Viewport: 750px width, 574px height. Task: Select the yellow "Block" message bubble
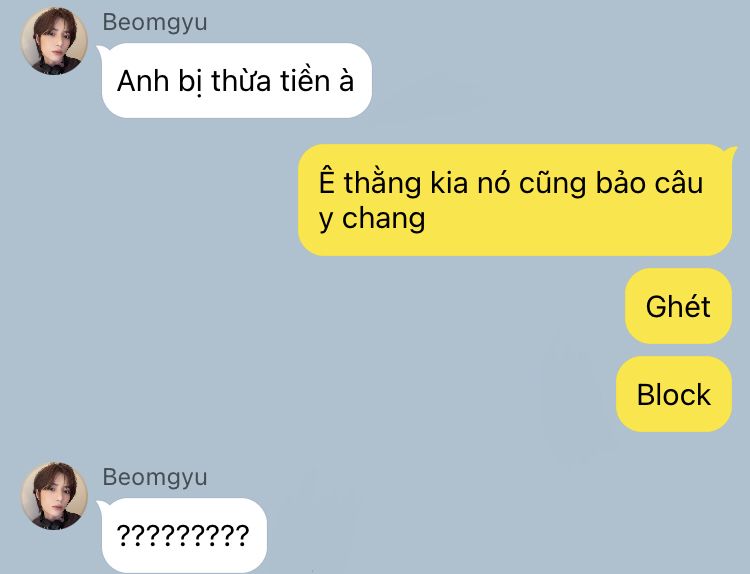click(674, 394)
